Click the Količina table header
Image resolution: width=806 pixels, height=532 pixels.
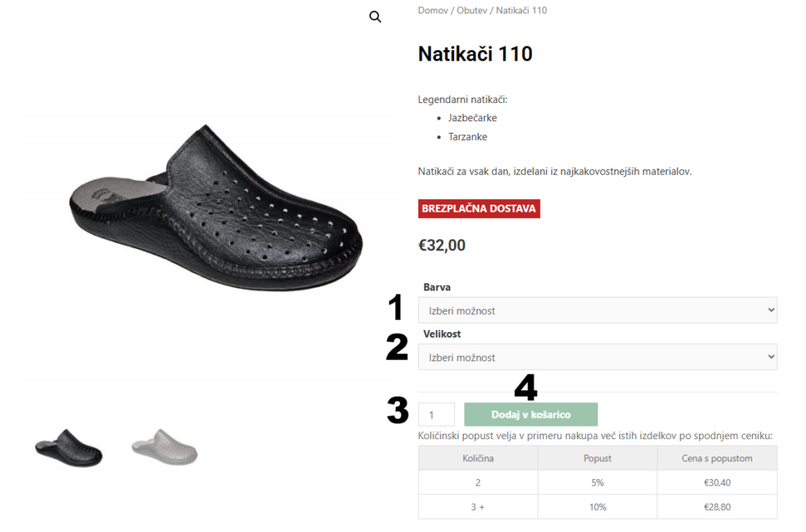(x=478, y=458)
